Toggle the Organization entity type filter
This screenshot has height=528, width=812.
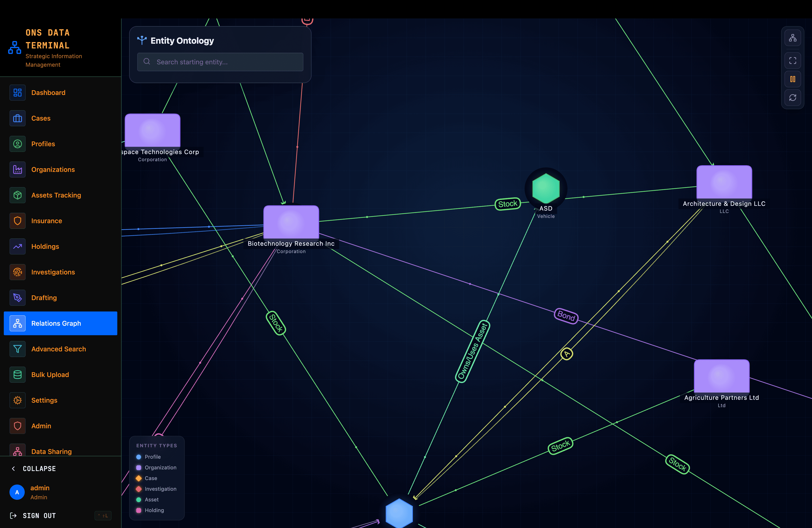[x=138, y=468]
